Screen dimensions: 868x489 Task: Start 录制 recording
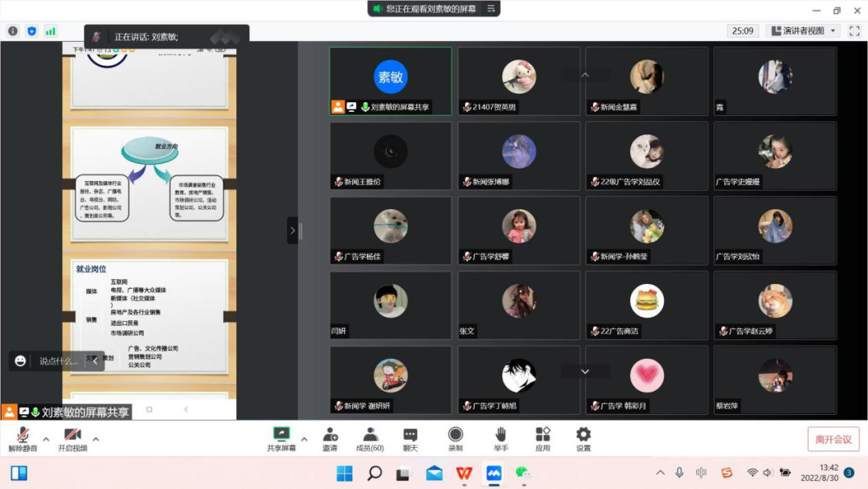tap(456, 439)
